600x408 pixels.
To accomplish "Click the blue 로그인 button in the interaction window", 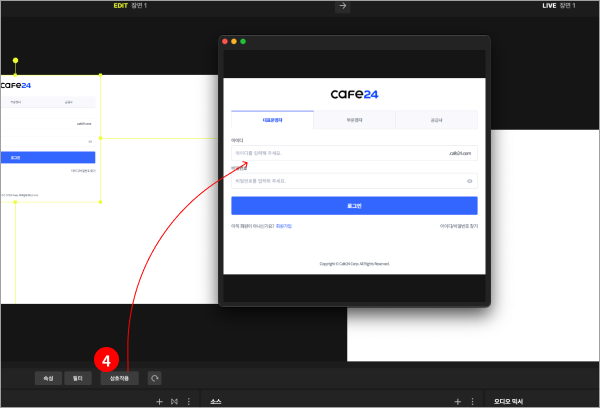I will click(354, 206).
